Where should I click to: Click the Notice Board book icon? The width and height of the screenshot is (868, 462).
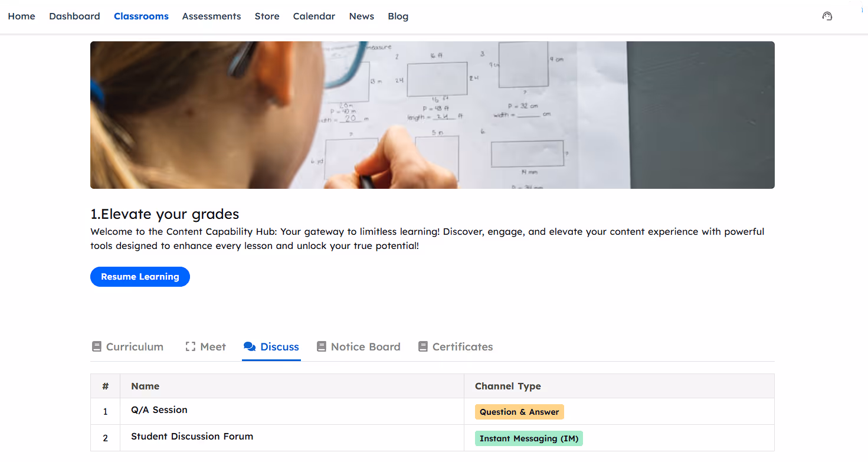(322, 346)
